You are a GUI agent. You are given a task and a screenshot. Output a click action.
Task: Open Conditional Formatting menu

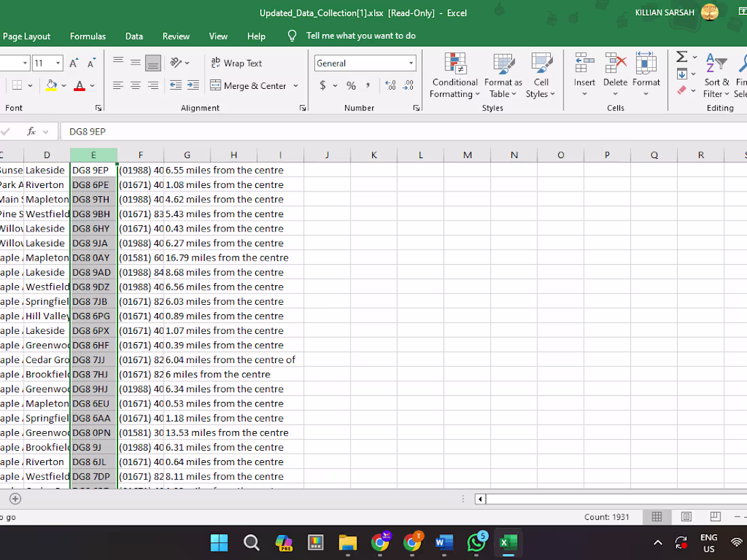pos(454,75)
